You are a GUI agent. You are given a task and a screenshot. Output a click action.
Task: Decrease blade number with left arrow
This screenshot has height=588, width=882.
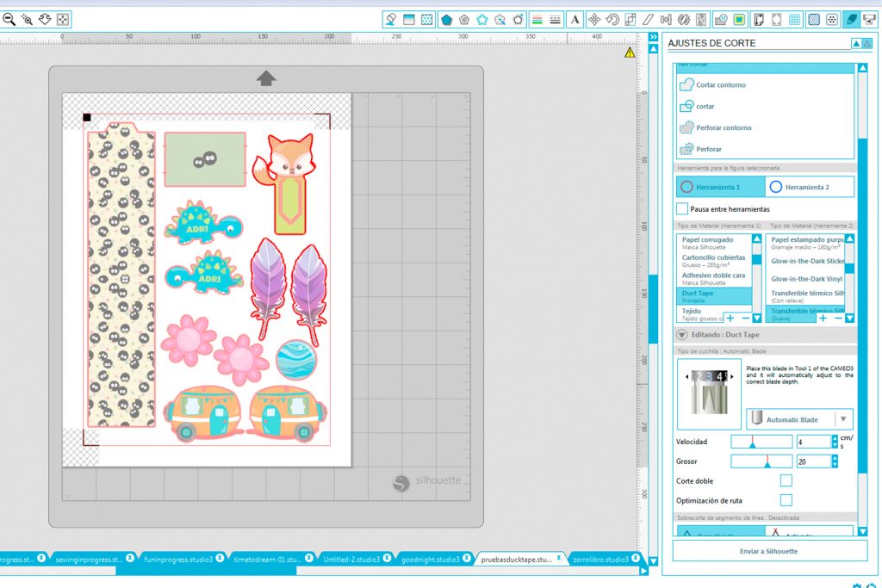(x=686, y=376)
